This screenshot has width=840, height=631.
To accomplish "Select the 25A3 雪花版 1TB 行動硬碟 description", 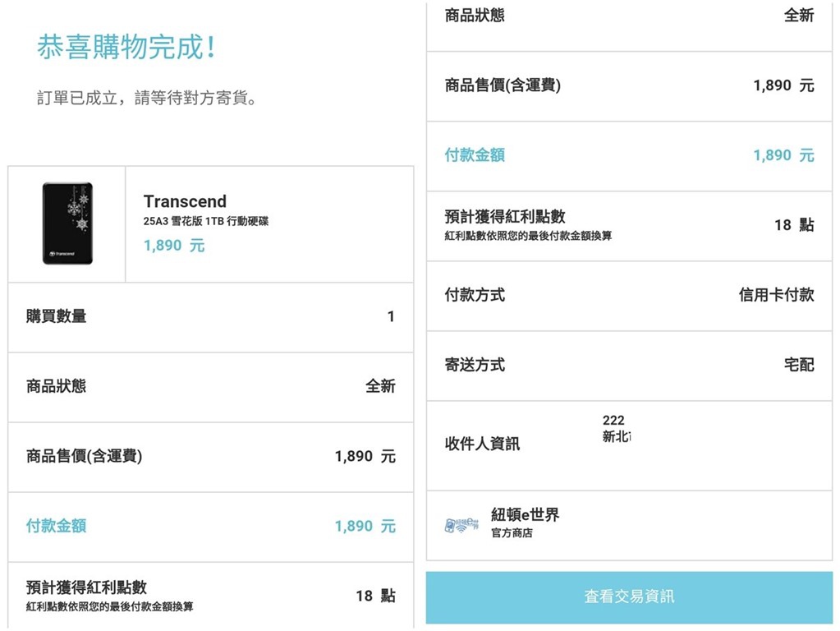I will click(x=205, y=221).
